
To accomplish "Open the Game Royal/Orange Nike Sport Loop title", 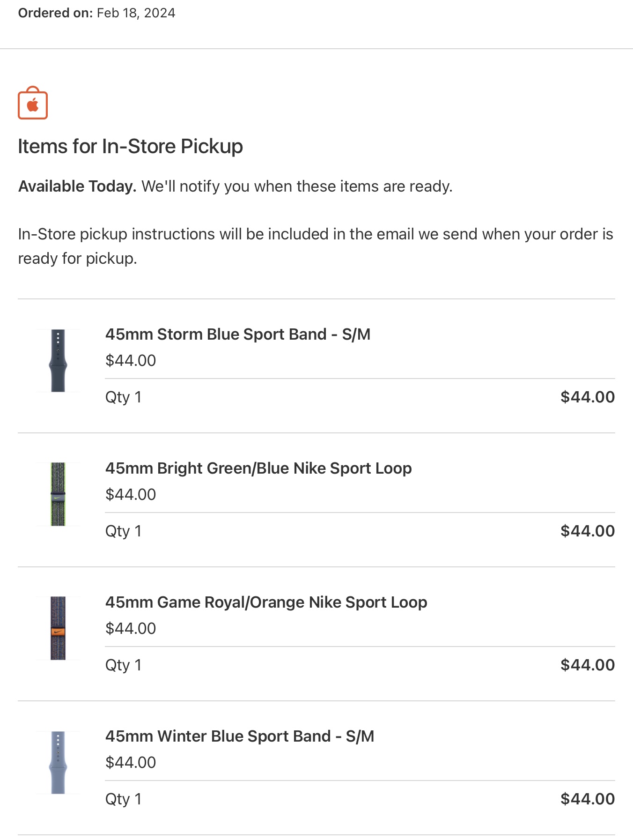I will (x=266, y=602).
